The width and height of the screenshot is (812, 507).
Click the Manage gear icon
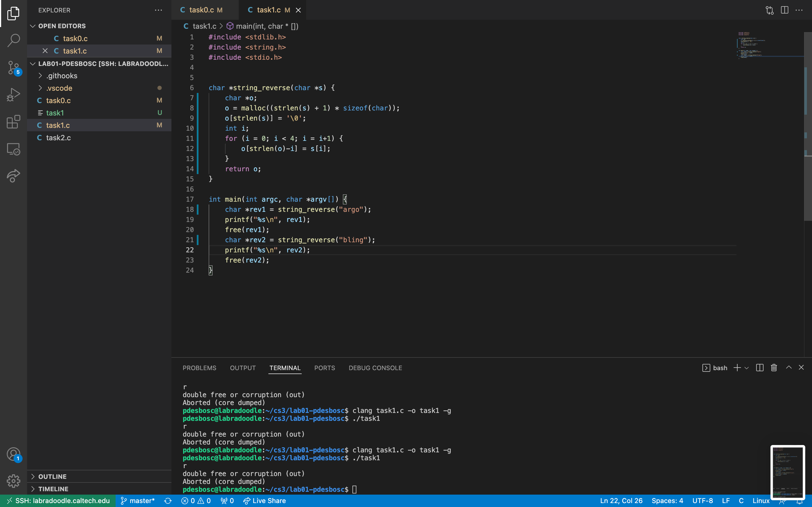14,481
